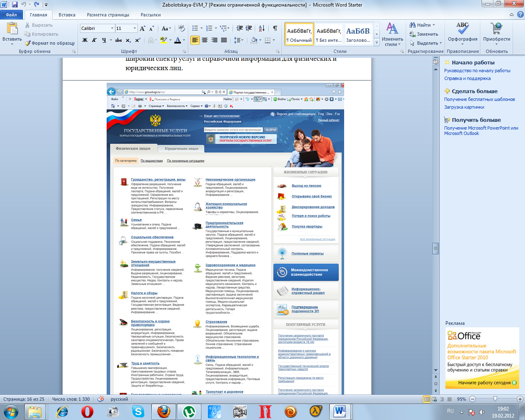The image size is (525, 420).
Task: Click the Replace (Заменить) icon
Action: [x=413, y=34]
